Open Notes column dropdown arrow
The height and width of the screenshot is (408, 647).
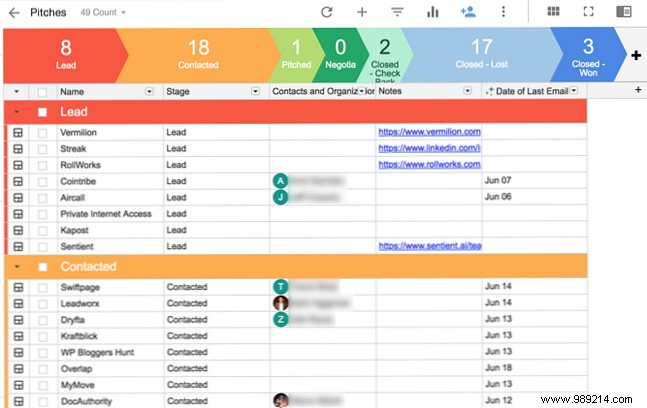click(x=467, y=90)
